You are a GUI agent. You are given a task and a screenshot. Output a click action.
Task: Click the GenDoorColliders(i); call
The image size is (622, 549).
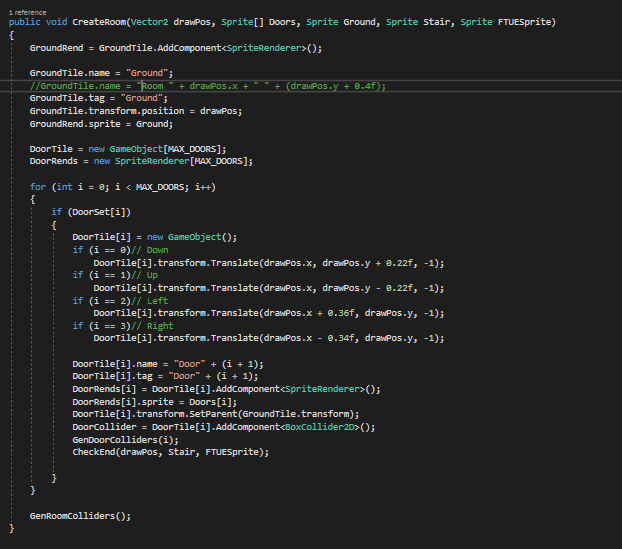(x=125, y=440)
